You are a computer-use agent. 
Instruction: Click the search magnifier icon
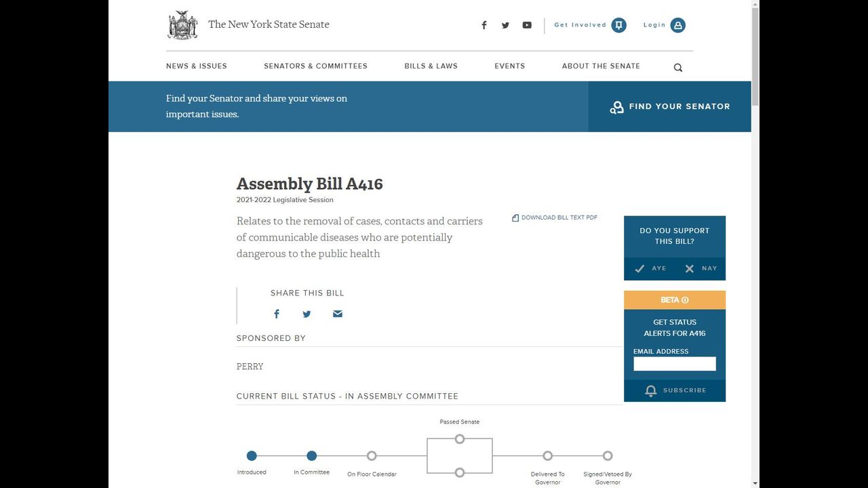pyautogui.click(x=678, y=67)
